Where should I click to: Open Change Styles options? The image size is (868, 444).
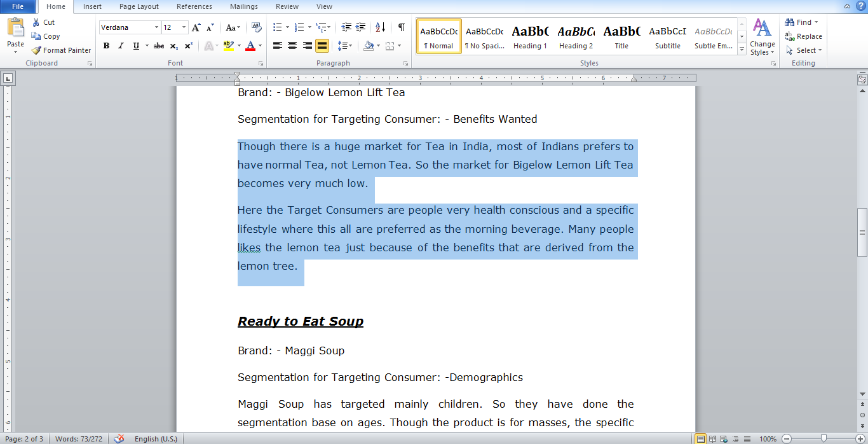click(762, 37)
